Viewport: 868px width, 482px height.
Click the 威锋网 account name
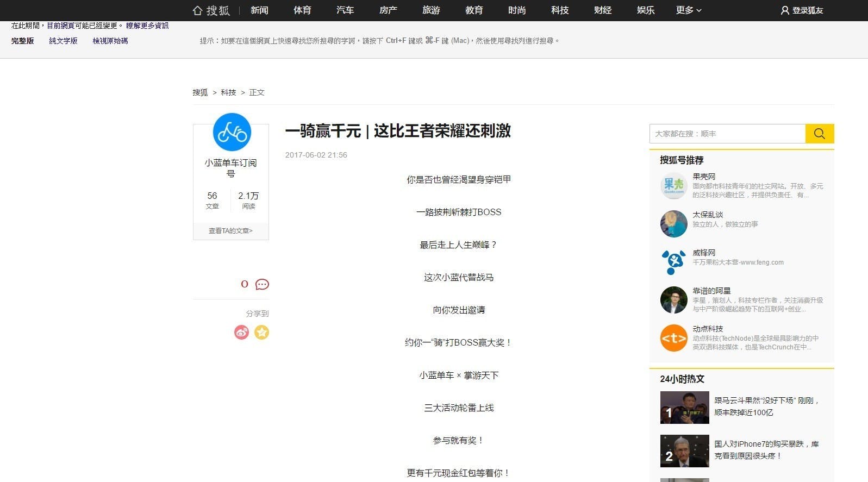click(x=704, y=253)
